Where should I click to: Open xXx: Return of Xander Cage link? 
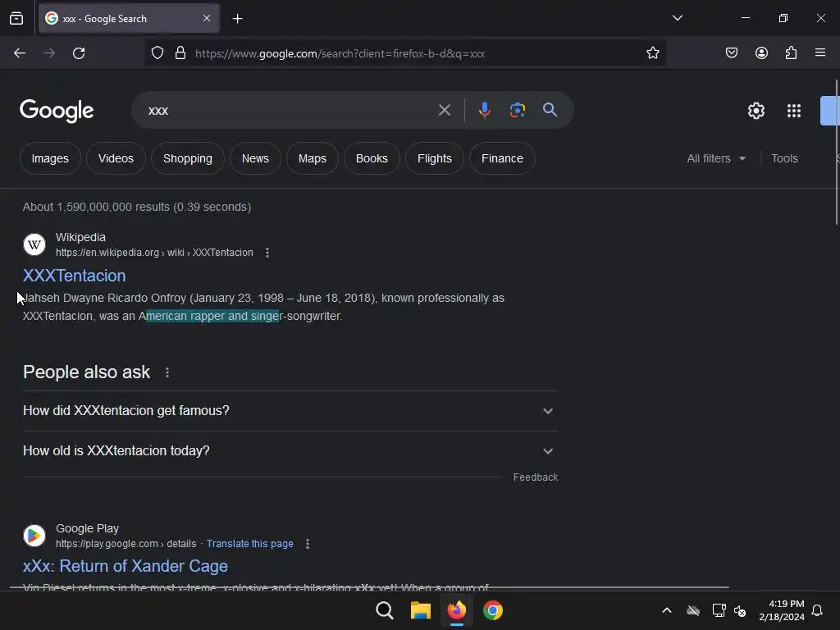[126, 566]
